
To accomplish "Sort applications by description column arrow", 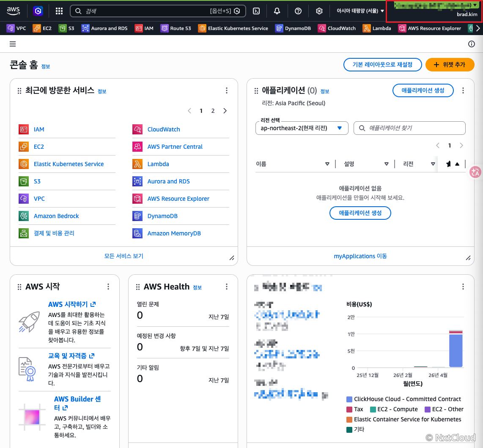I will pos(386,164).
